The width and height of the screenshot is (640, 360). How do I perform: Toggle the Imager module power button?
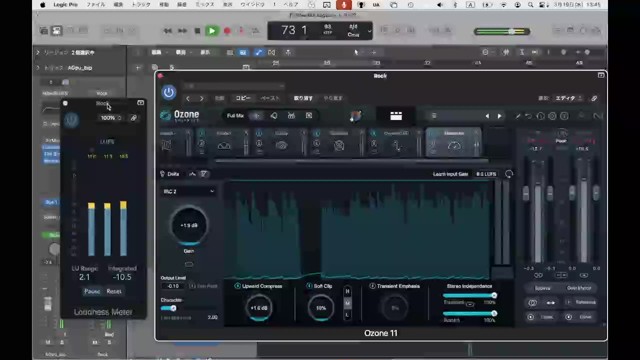tap(202, 133)
